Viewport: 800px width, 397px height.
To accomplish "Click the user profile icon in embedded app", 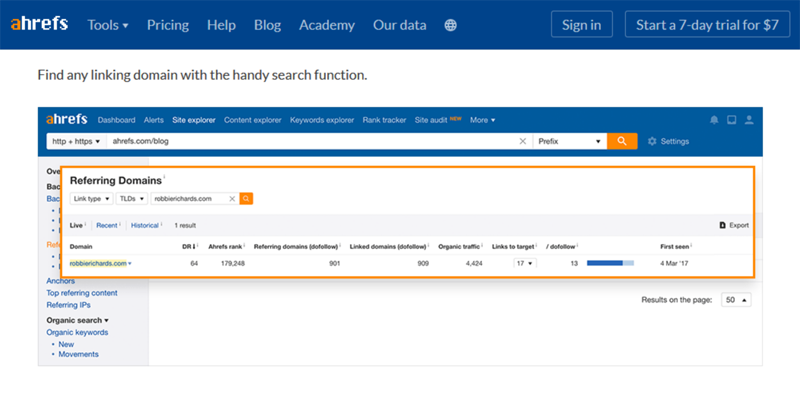I will [x=749, y=120].
